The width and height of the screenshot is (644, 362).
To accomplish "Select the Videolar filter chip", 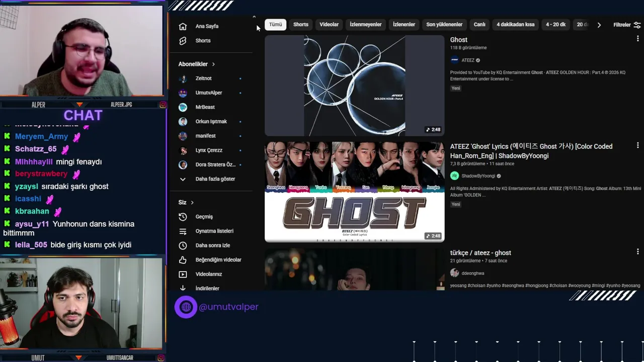I will (x=329, y=25).
